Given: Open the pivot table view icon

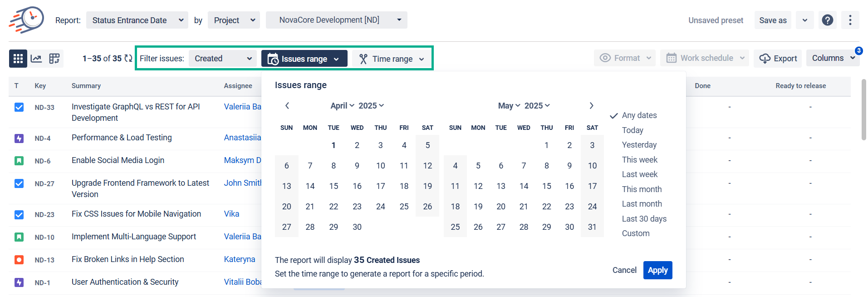Looking at the screenshot, I should tap(54, 59).
